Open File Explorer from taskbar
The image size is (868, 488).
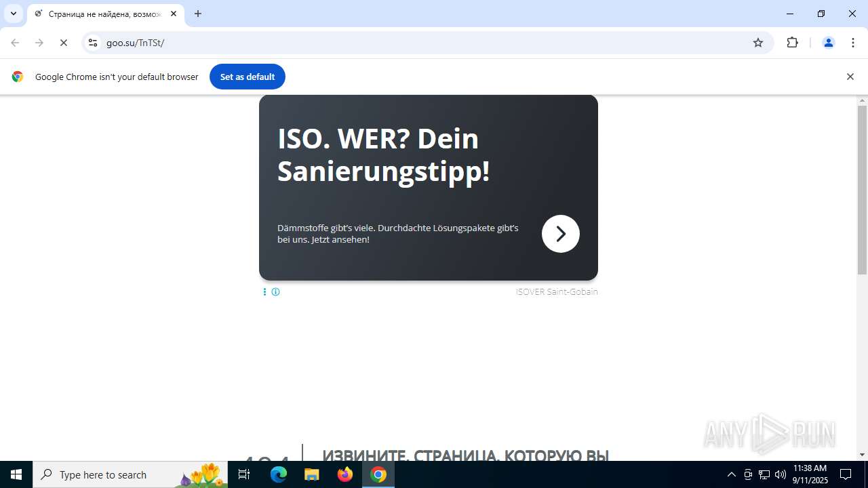coord(311,474)
